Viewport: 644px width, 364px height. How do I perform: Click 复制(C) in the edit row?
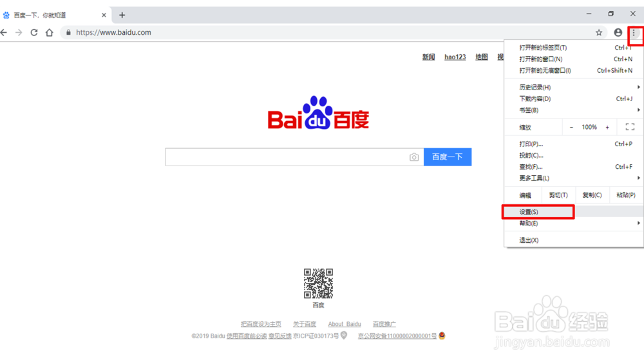coord(592,195)
